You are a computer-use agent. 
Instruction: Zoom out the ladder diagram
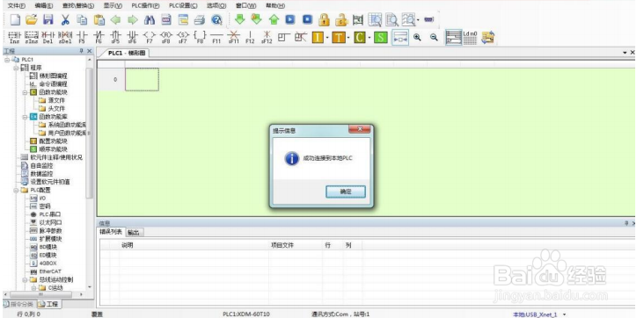pos(434,38)
